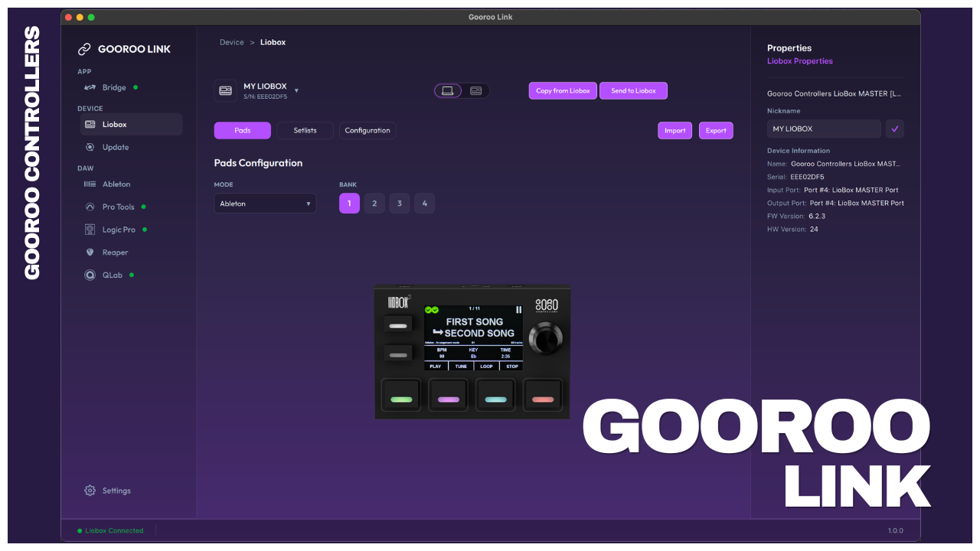Viewport: 980px width, 551px height.
Task: Select bank 1
Action: [349, 204]
